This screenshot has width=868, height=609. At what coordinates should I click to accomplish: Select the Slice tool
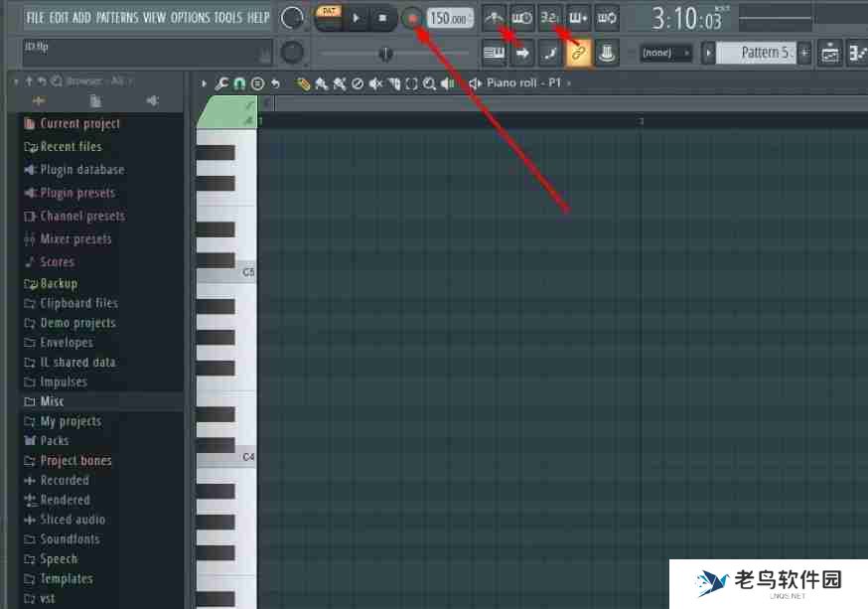394,83
